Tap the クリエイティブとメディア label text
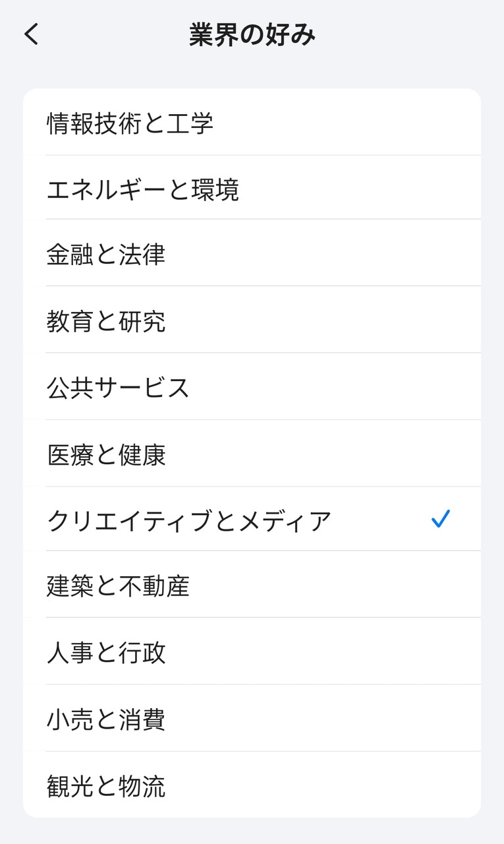This screenshot has height=844, width=504. (190, 521)
